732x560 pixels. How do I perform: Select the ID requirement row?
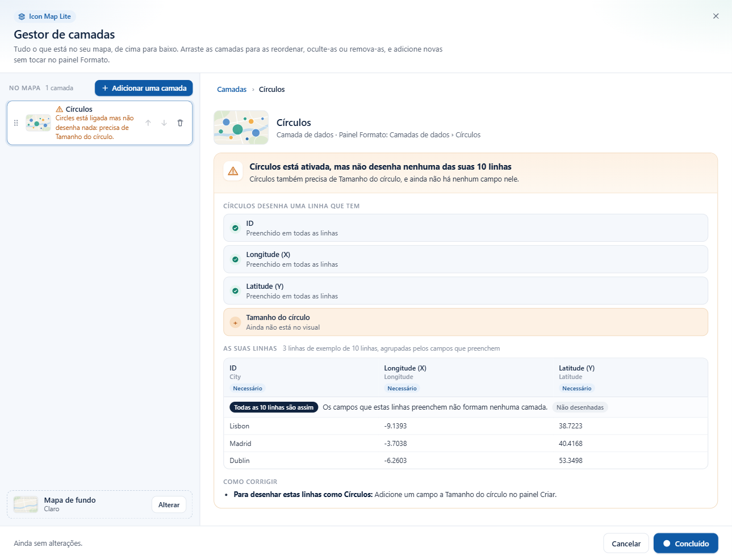(466, 228)
